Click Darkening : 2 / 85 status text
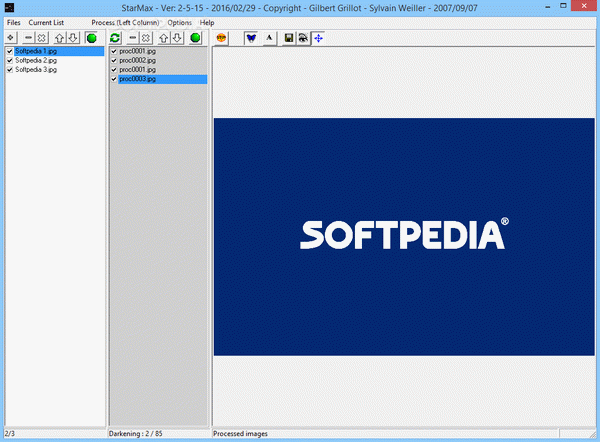600x442 pixels. pos(135,434)
